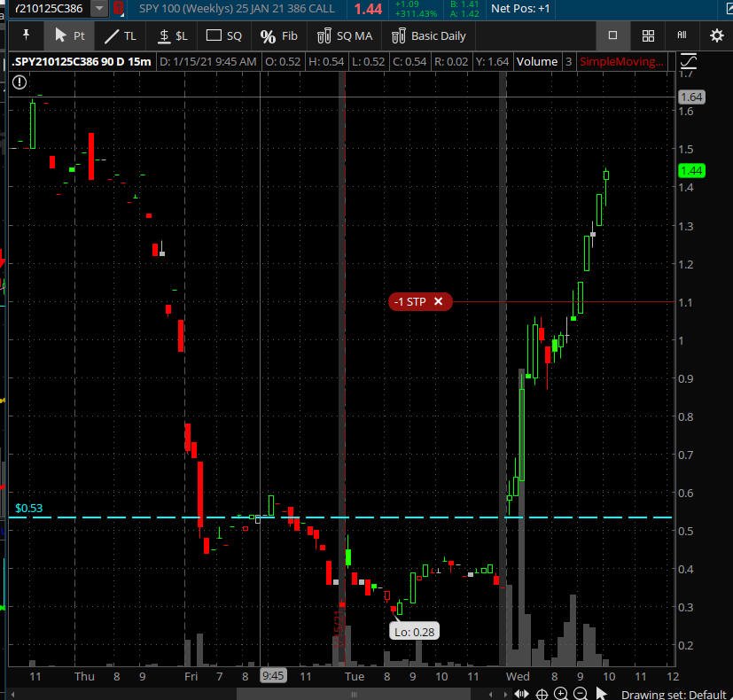Viewport: 733px width, 700px height.
Task: Activate the Pt pointer tool
Action: click(x=69, y=35)
